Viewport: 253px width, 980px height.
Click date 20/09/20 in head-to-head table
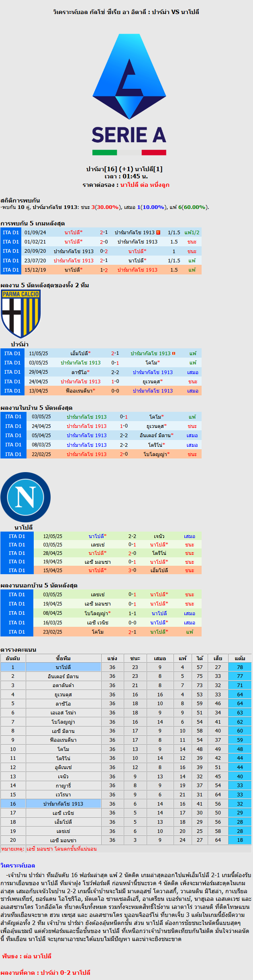click(35, 251)
